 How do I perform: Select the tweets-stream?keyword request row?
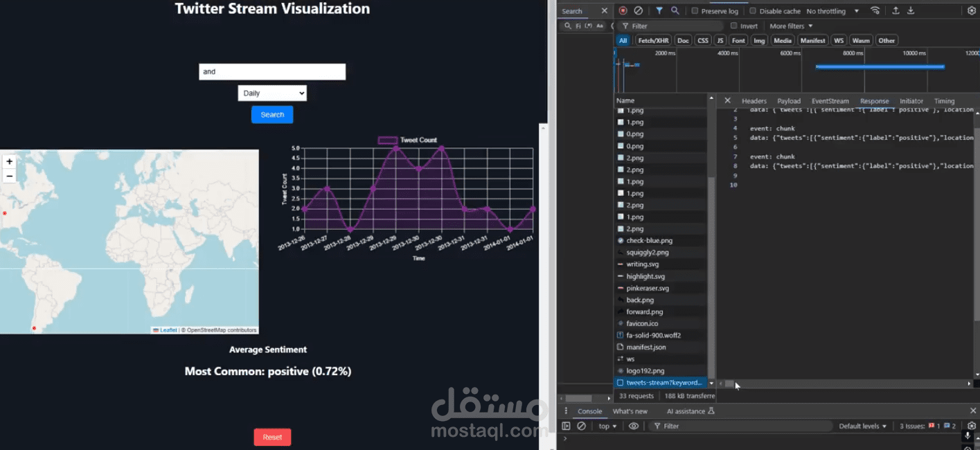(x=661, y=383)
